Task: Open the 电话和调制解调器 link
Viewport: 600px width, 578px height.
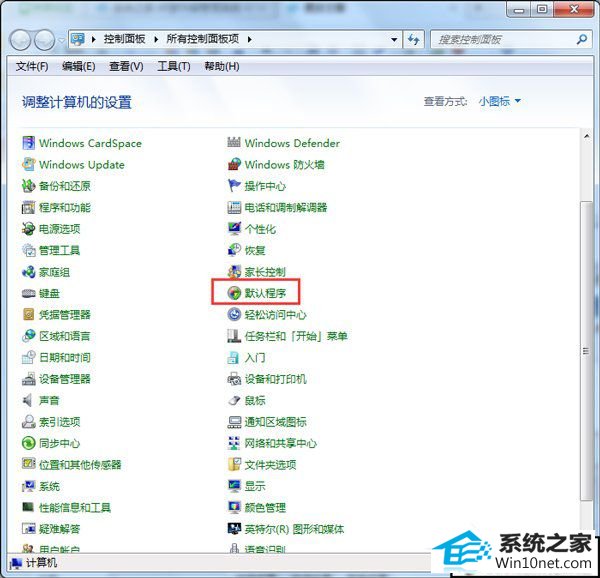Action: tap(286, 208)
